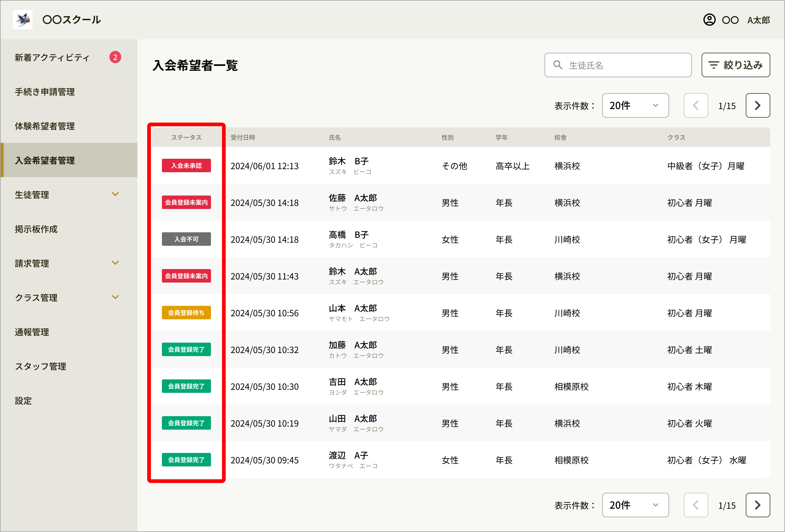Image resolution: width=785 pixels, height=532 pixels.
Task: Open 通報管理 in the sidebar
Action: click(x=69, y=332)
